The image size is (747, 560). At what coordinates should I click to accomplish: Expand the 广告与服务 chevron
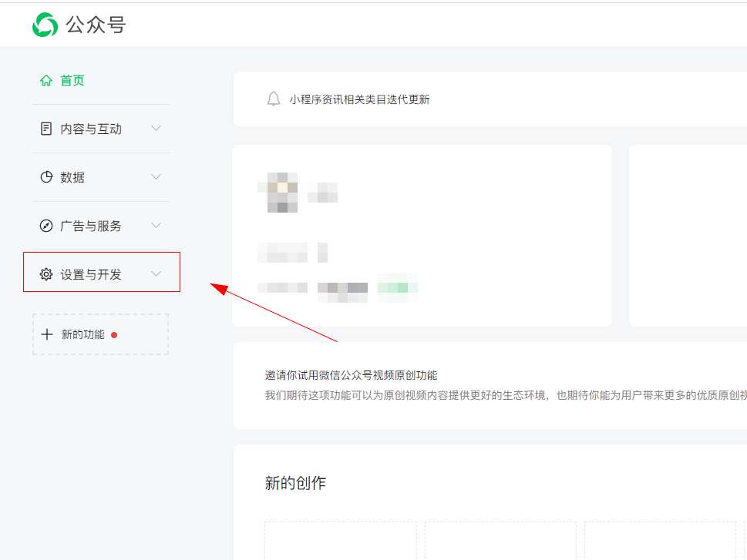[x=156, y=225]
